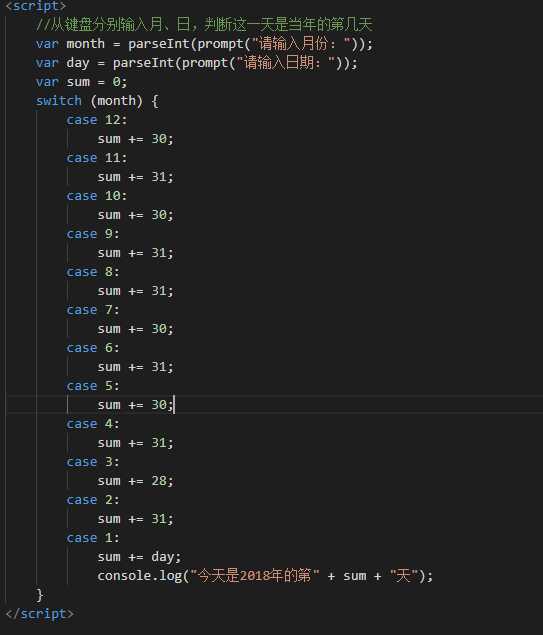Image resolution: width=543 pixels, height=635 pixels.
Task: Click the console.log statement line
Action: [x=265, y=576]
